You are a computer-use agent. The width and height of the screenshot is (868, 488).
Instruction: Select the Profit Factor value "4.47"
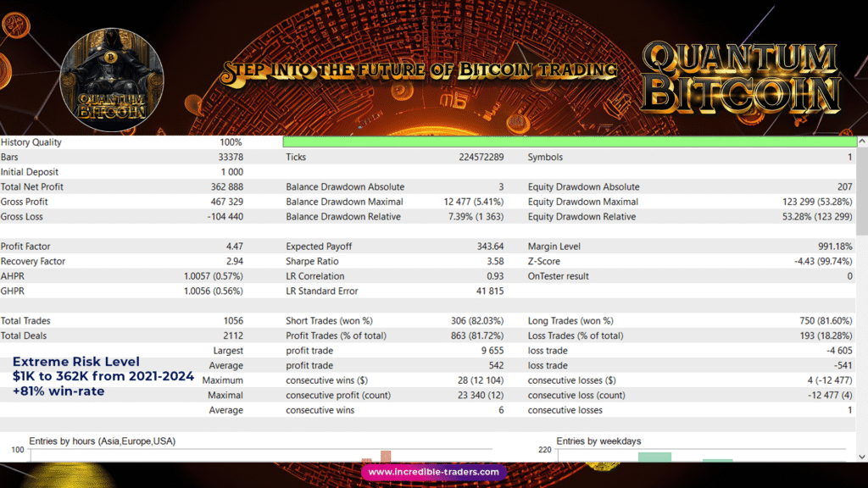coord(234,247)
